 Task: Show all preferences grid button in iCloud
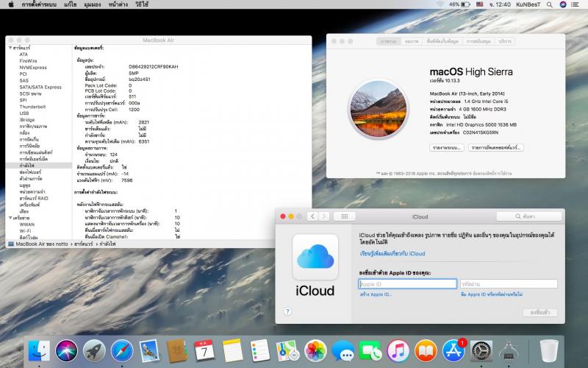344,216
